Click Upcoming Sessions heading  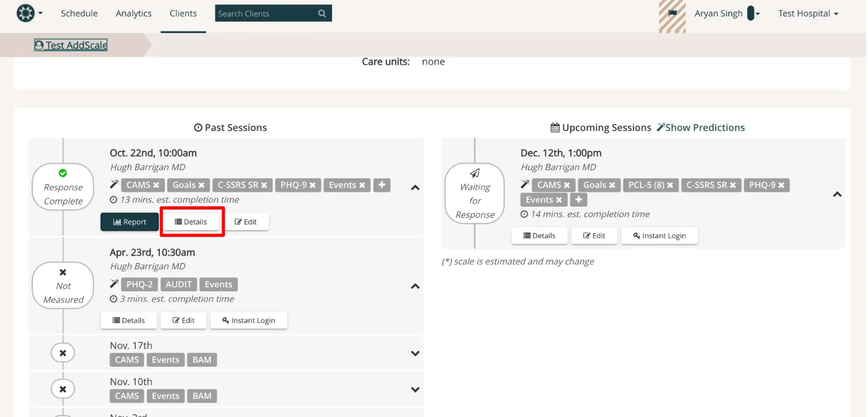(x=601, y=128)
